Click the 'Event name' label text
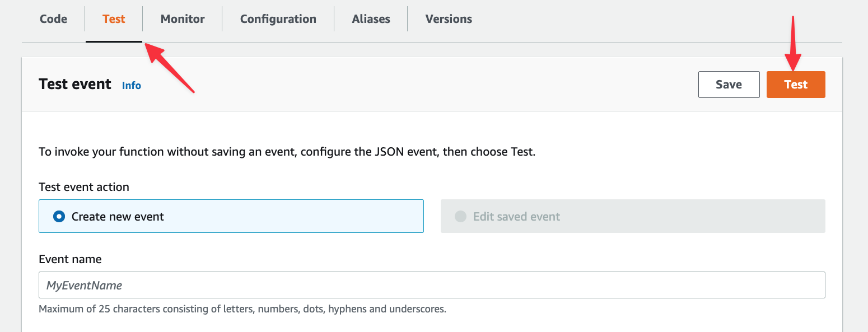Image resolution: width=868 pixels, height=332 pixels. [x=70, y=259]
